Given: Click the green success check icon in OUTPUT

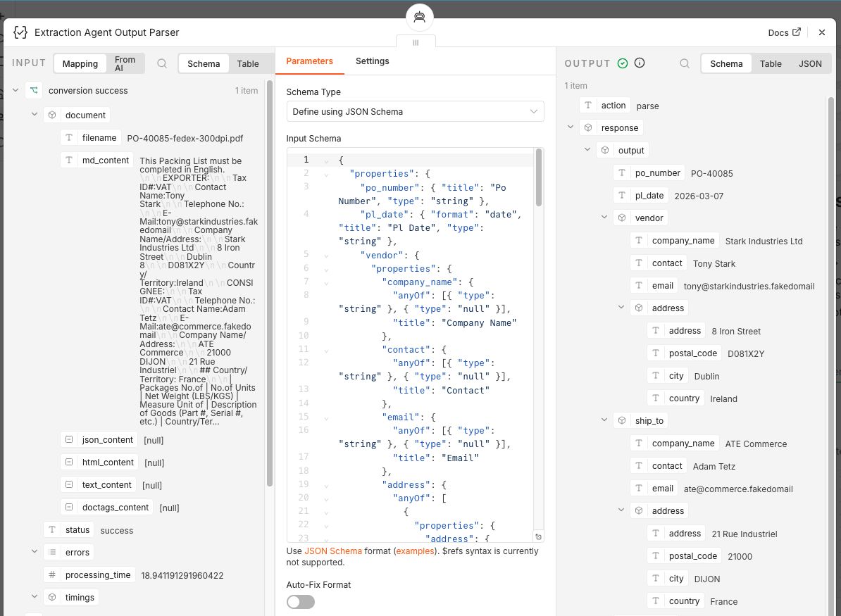Looking at the screenshot, I should [x=622, y=63].
